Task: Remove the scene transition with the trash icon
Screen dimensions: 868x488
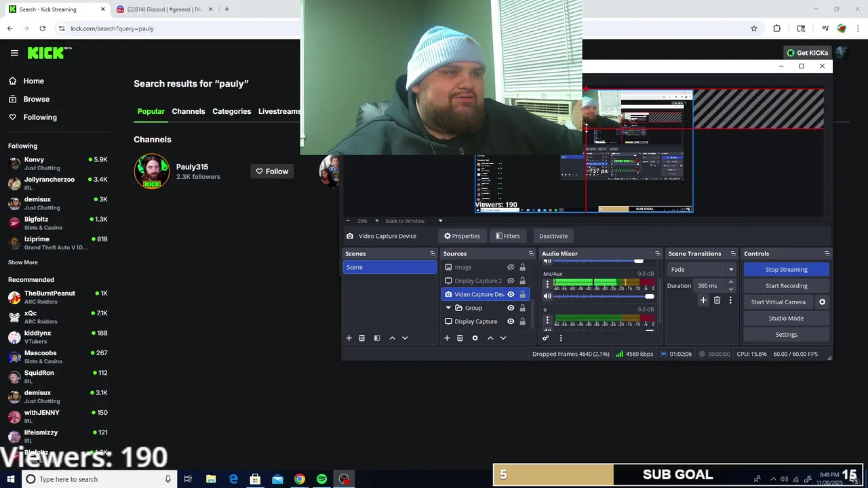Action: coord(717,300)
